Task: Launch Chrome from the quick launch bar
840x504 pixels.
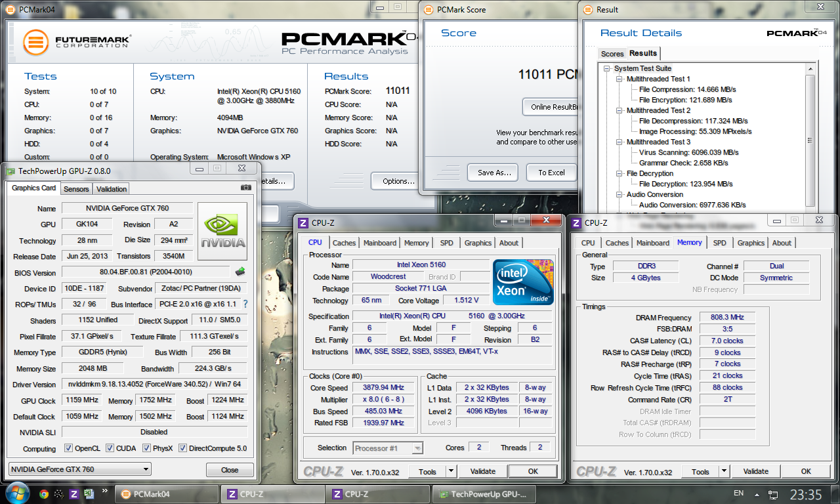Action: click(44, 494)
